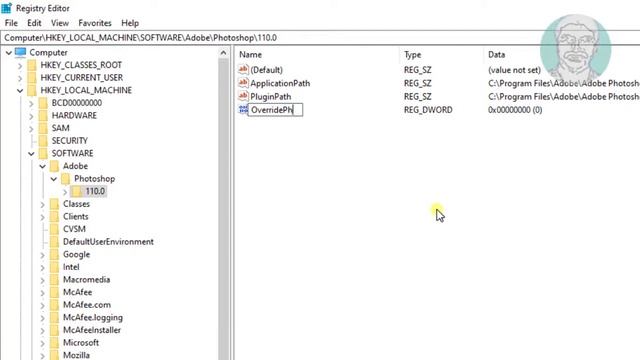This screenshot has width=640, height=360.
Task: Click the McAfee.com folder icon
Action: coord(54,305)
